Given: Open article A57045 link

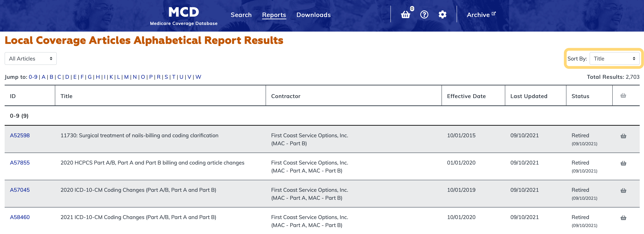Looking at the screenshot, I should pyautogui.click(x=20, y=190).
